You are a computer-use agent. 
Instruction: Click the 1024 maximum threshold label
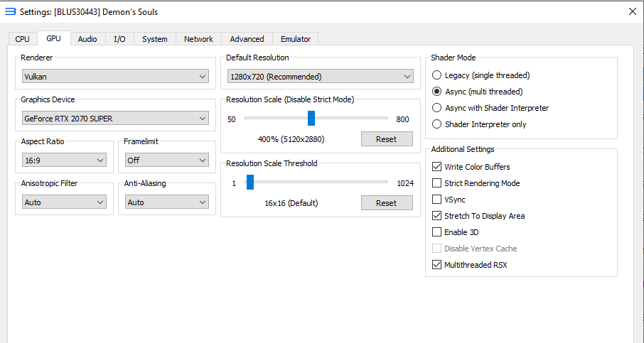(x=405, y=183)
